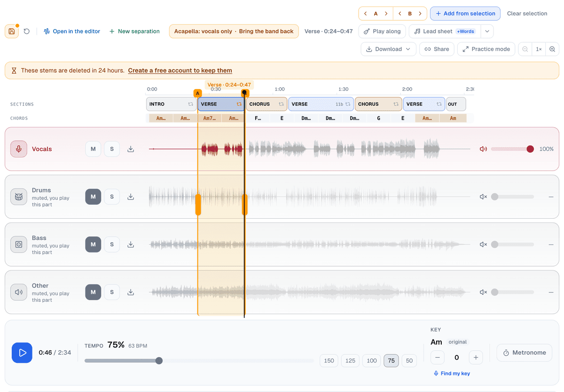The height and width of the screenshot is (392, 564).
Task: Click Create a free account link
Action: click(180, 70)
